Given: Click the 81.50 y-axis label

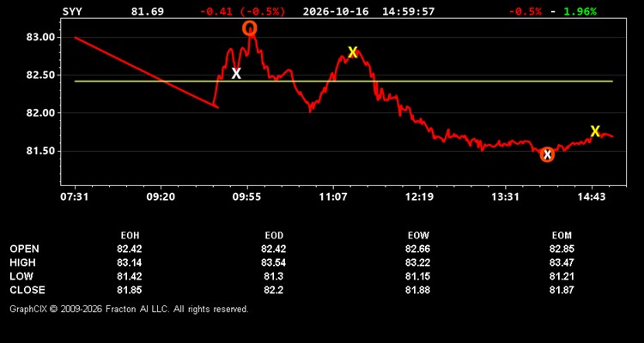Looking at the screenshot, I should pos(41,151).
